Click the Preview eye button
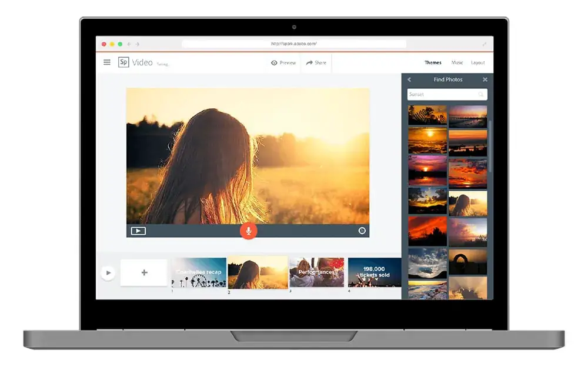This screenshot has height=370, width=588. click(283, 63)
